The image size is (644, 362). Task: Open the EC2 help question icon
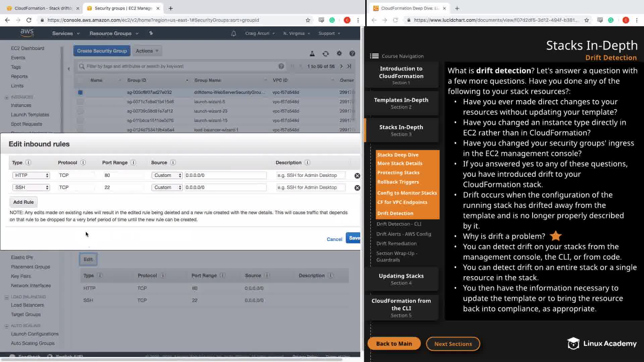point(352,54)
